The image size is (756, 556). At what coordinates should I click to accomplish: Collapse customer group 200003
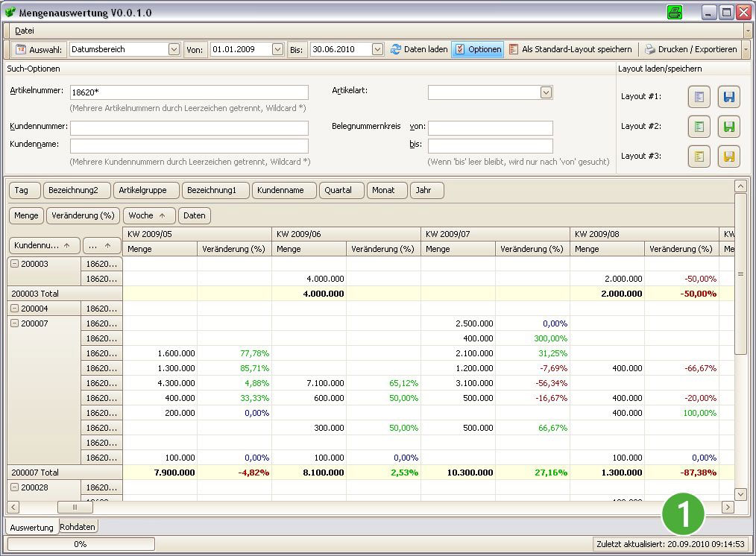pos(14,264)
